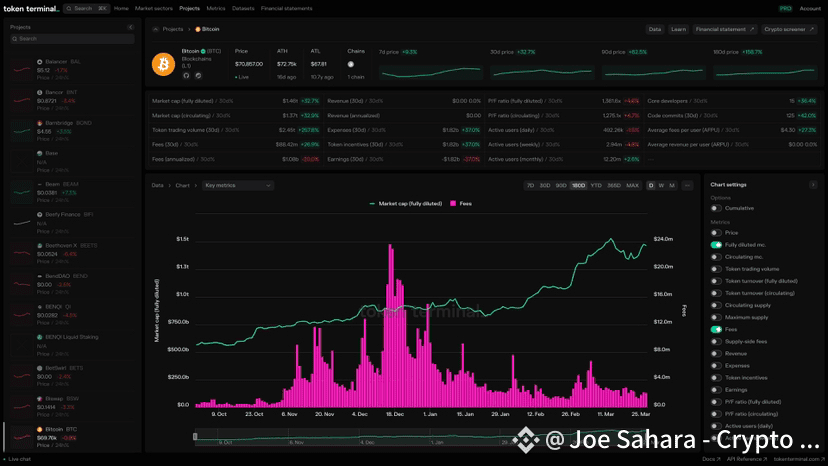This screenshot has height=466, width=828.
Task: Click the large Bitcoin logo icon
Action: coord(163,63)
